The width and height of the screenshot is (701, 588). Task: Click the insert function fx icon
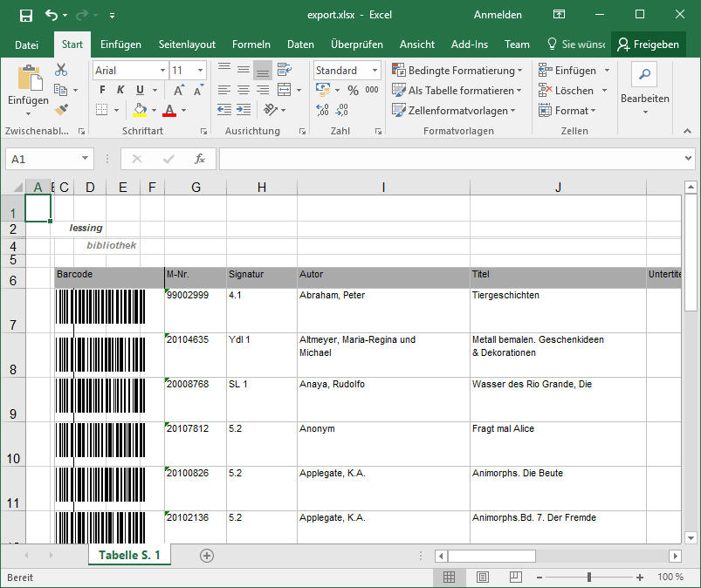[x=199, y=159]
